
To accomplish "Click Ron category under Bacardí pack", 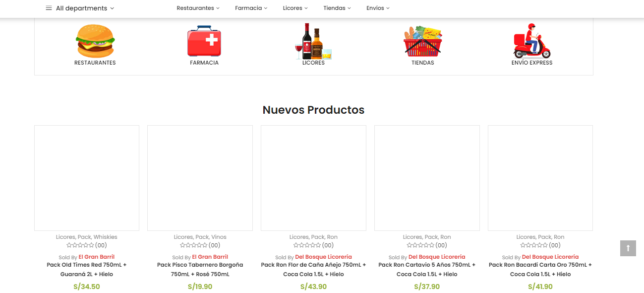I will point(559,237).
